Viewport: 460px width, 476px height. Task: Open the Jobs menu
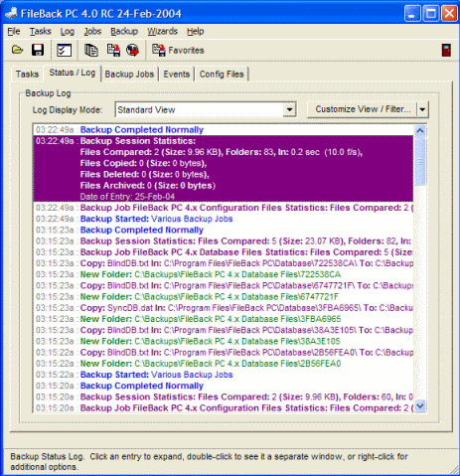(92, 32)
